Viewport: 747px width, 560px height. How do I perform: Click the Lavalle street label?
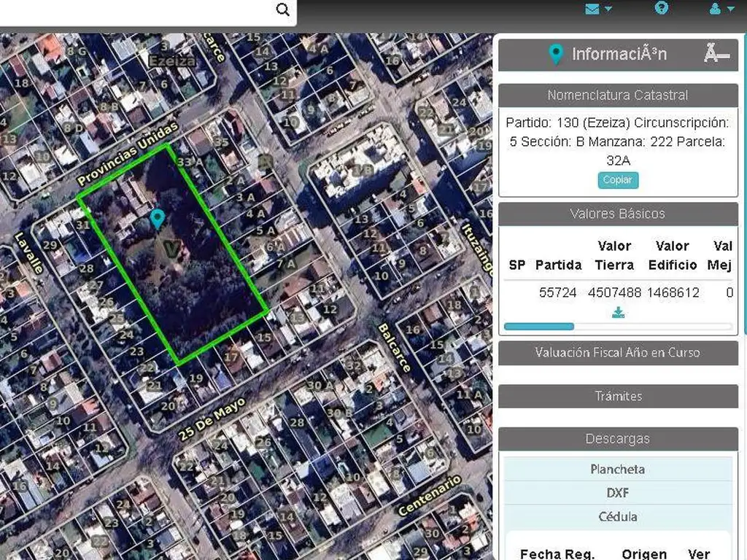pos(29,253)
